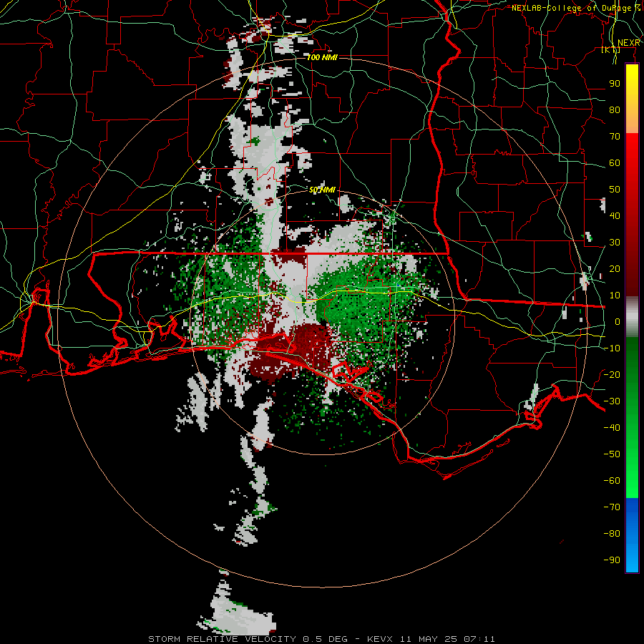The image size is (644, 644).
Task: Click the -10 value on velocity scale
Action: coord(612,348)
